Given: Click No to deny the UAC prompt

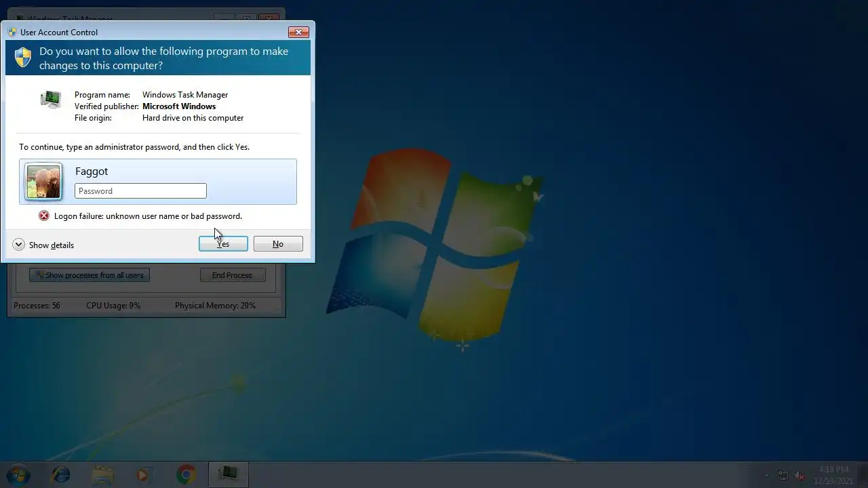Looking at the screenshot, I should click(278, 244).
